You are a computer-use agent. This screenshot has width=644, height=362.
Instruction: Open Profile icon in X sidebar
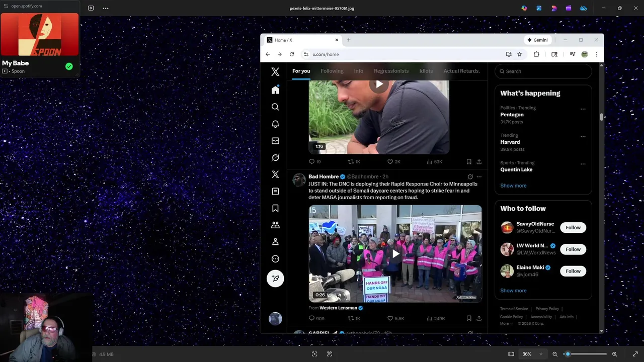coord(275,242)
